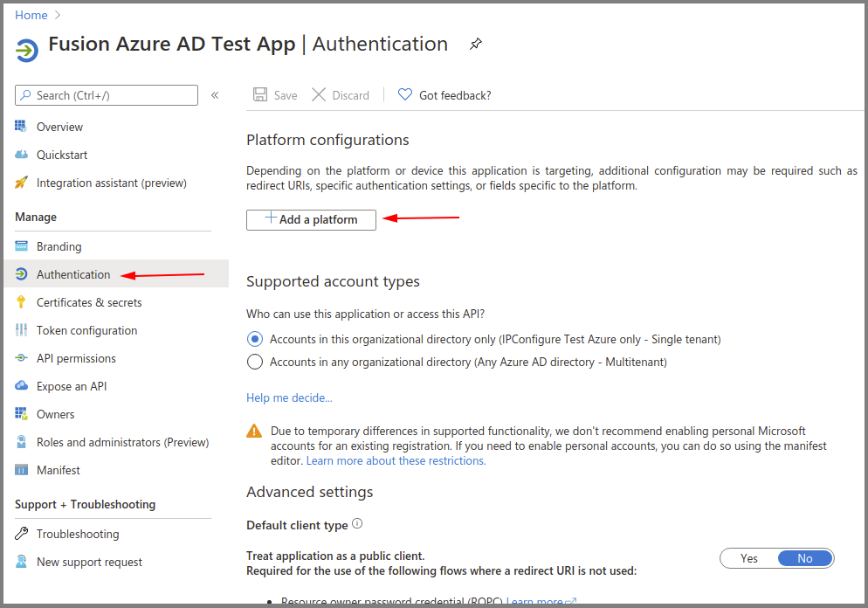The height and width of the screenshot is (608, 868).
Task: Click the Token configuration bars icon
Action: (21, 330)
